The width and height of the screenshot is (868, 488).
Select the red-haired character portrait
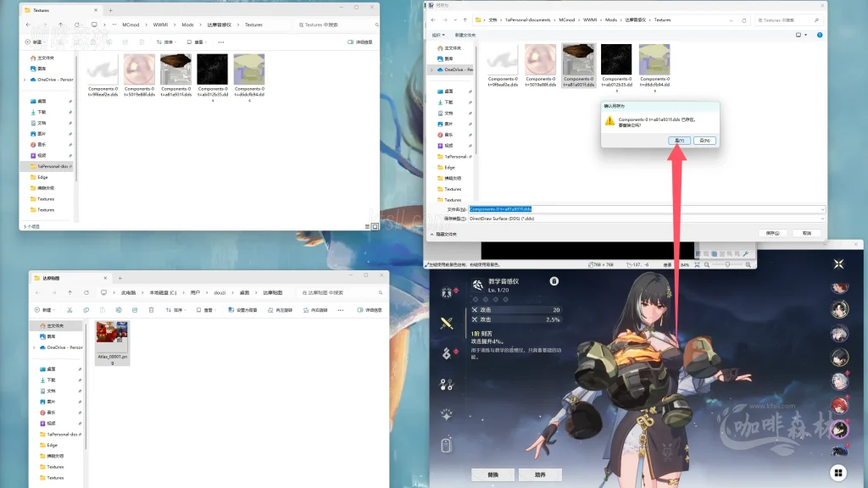pos(839,407)
